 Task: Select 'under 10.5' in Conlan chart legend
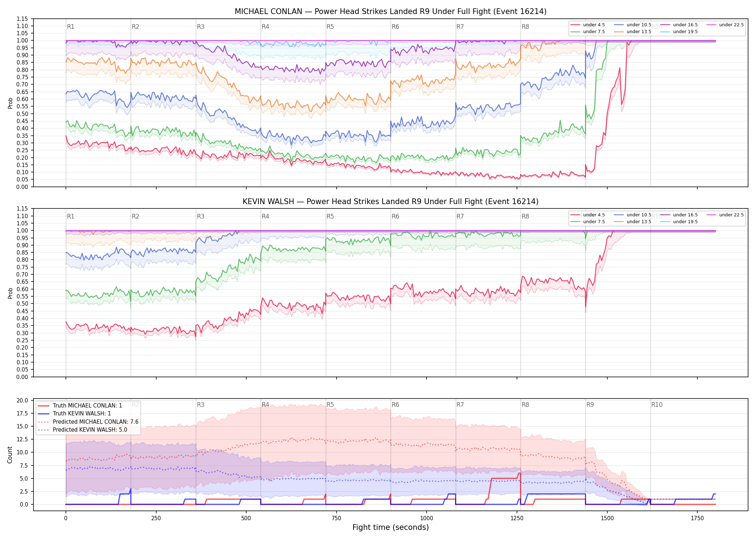(x=633, y=25)
